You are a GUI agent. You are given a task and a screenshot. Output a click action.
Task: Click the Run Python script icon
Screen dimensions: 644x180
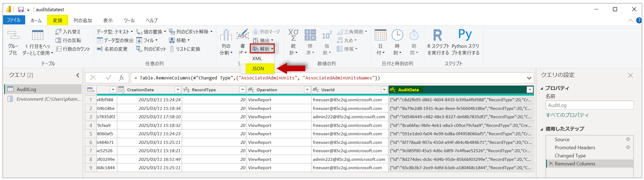465,35
